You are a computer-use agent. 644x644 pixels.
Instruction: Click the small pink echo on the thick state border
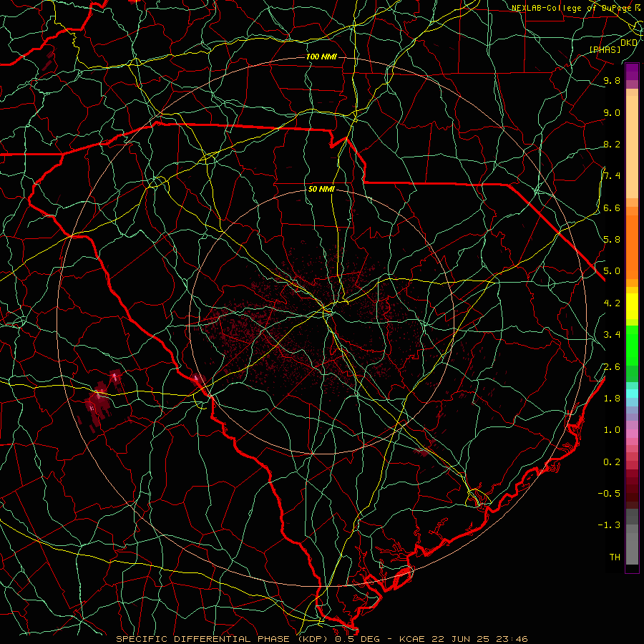(196, 379)
